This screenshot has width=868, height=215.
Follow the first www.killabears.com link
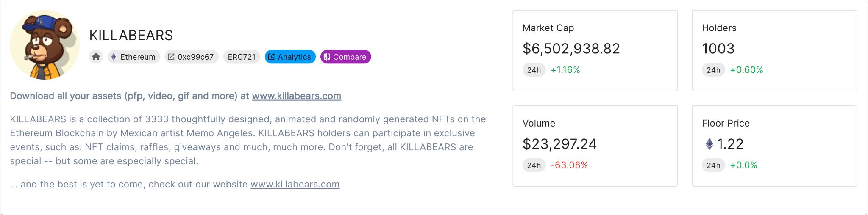coord(297,96)
